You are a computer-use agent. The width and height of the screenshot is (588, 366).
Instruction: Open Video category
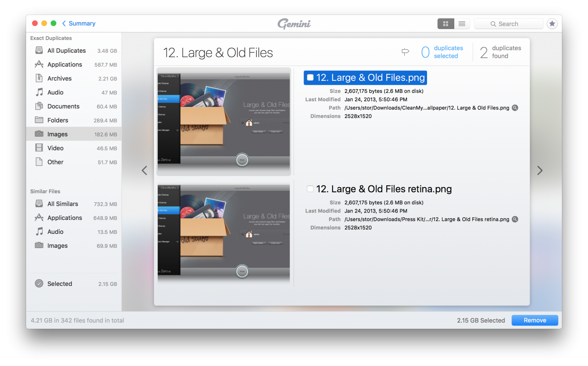coord(74,148)
